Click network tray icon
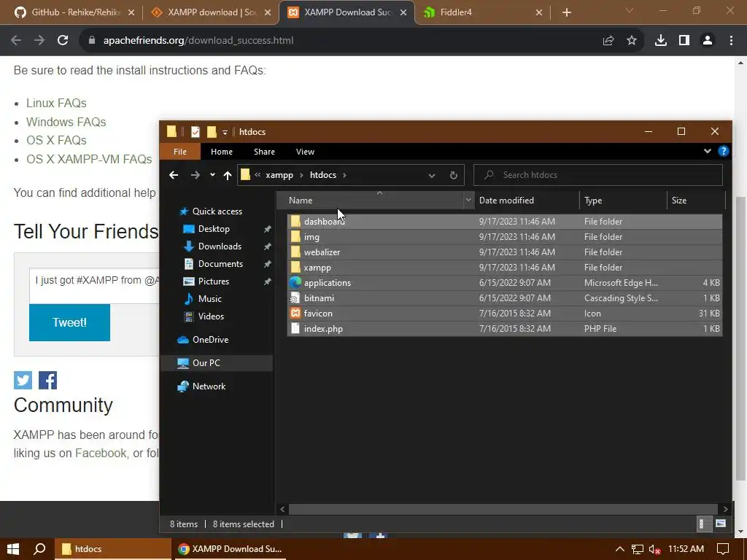Viewport: 747px width, 560px height. (638, 549)
